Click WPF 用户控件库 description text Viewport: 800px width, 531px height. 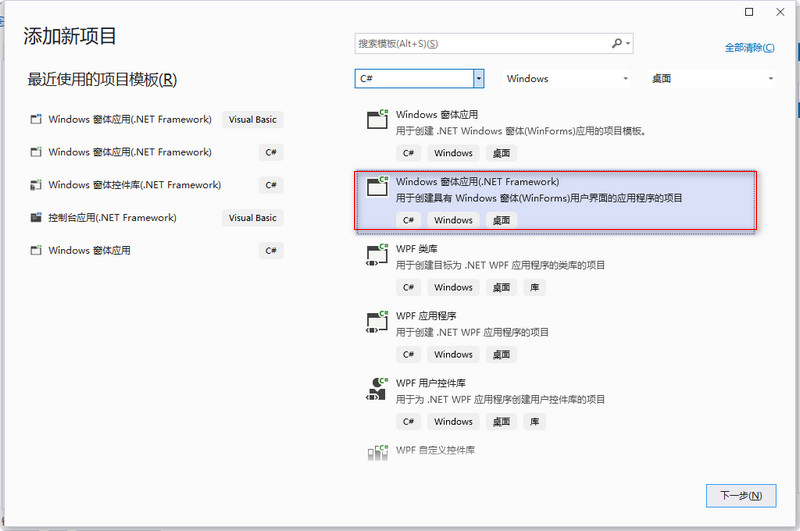coord(500,399)
